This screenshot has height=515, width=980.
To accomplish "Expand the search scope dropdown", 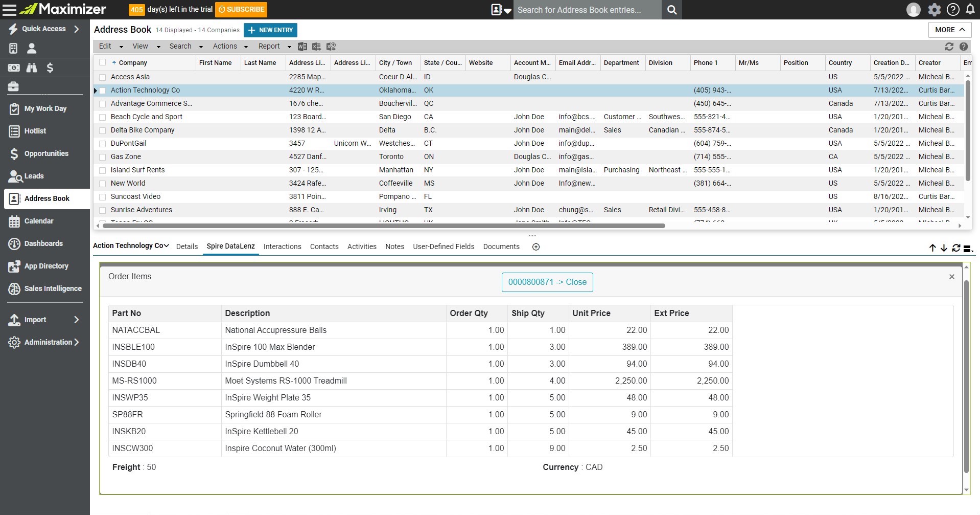I will tap(501, 10).
